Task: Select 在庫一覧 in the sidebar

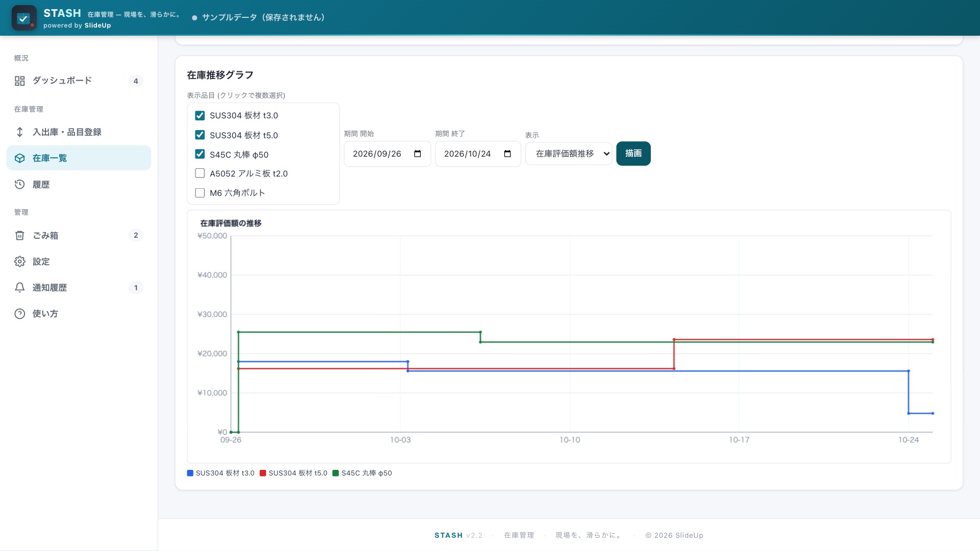Action: (79, 158)
